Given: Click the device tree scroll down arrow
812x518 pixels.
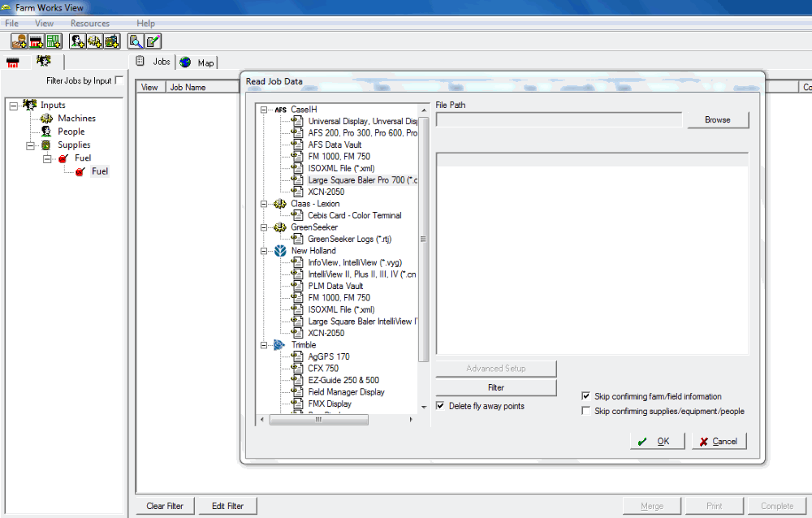Looking at the screenshot, I should pyautogui.click(x=424, y=407).
